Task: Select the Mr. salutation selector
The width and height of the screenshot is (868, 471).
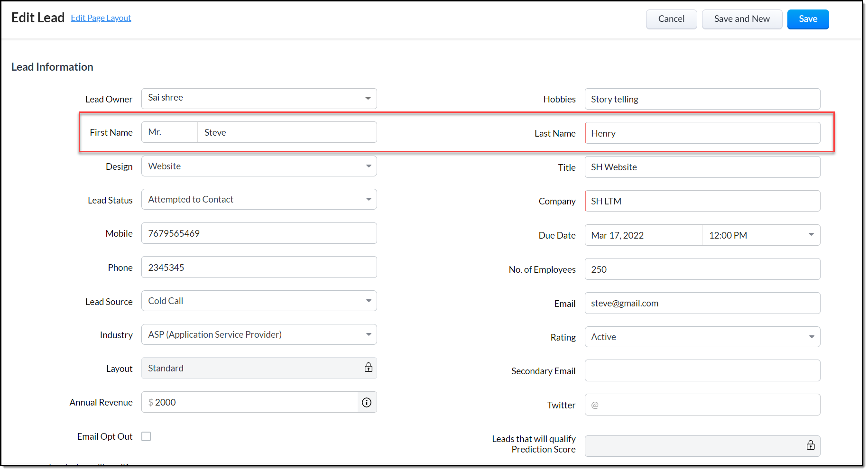Action: click(169, 132)
